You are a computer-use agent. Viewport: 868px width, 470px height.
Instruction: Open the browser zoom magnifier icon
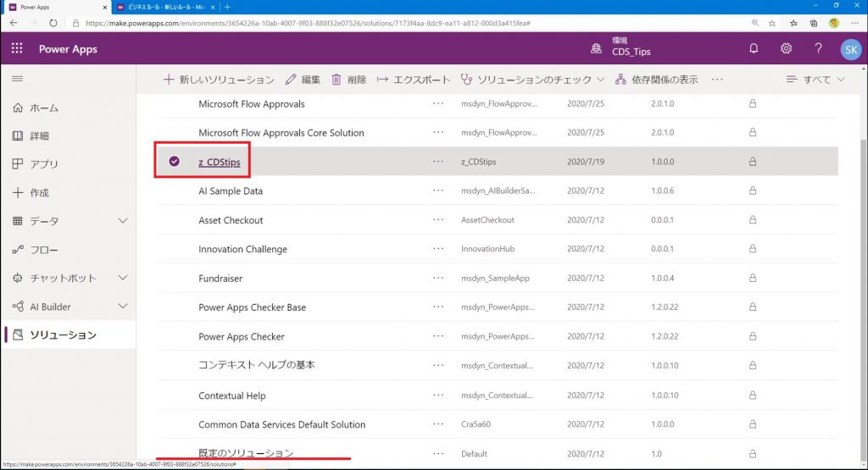755,23
